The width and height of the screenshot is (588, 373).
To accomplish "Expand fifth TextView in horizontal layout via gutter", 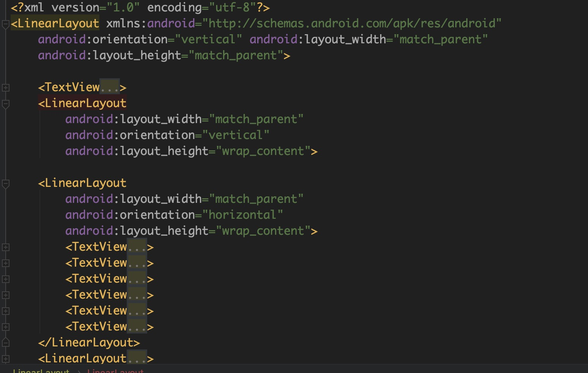I will [x=6, y=311].
